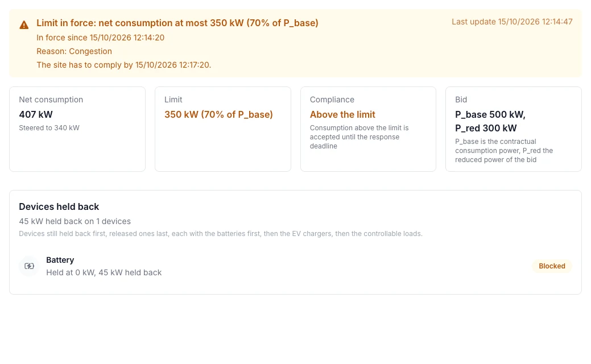Open the Net consumption card
The height and width of the screenshot is (364, 591).
tap(77, 129)
